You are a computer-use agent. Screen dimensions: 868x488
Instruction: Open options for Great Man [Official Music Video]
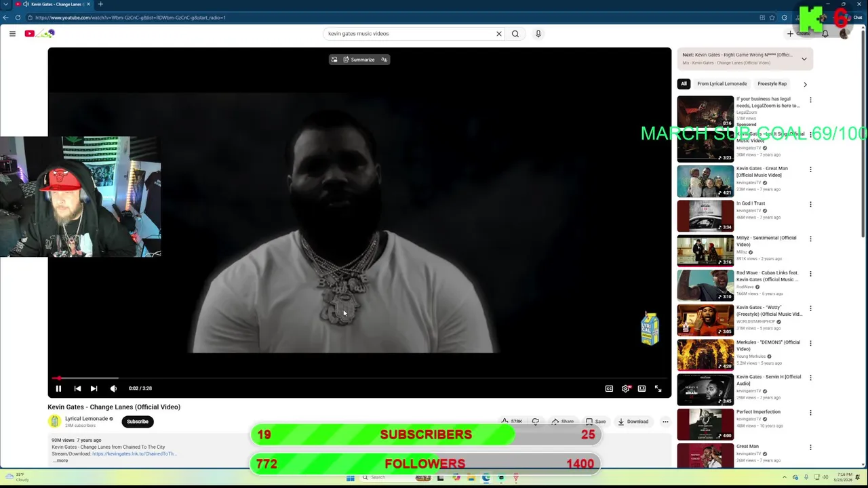pyautogui.click(x=810, y=169)
